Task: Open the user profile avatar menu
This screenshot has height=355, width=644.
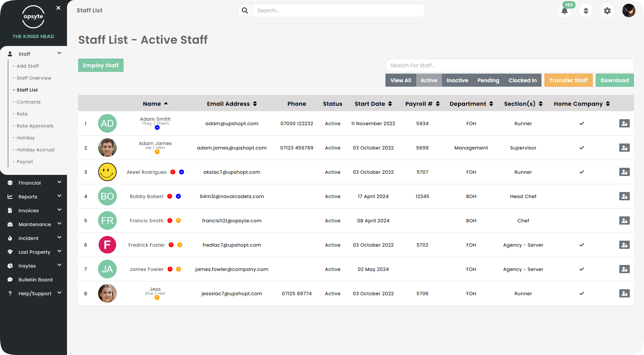Action: click(x=629, y=10)
